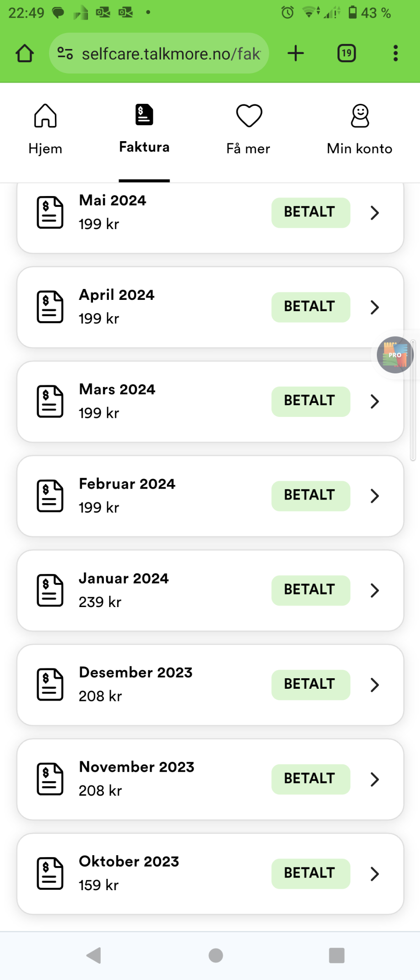This screenshot has width=420, height=980.
Task: Open the Mai 2024 invoice title
Action: coord(112,200)
